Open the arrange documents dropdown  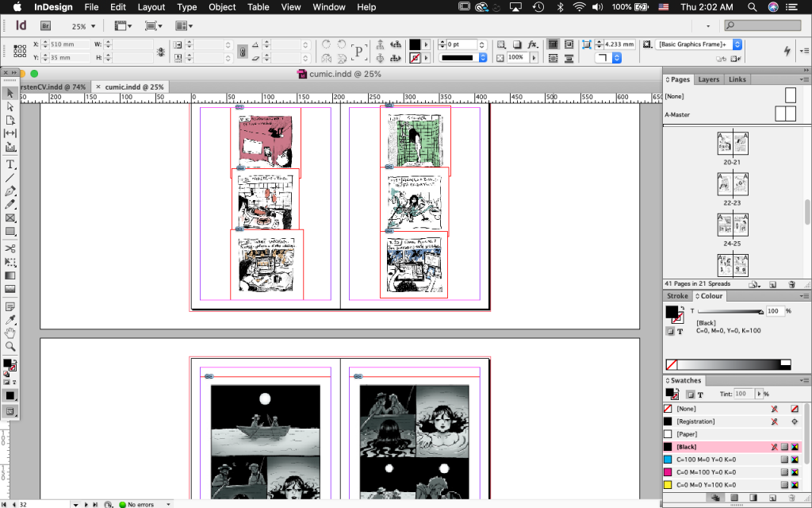184,26
